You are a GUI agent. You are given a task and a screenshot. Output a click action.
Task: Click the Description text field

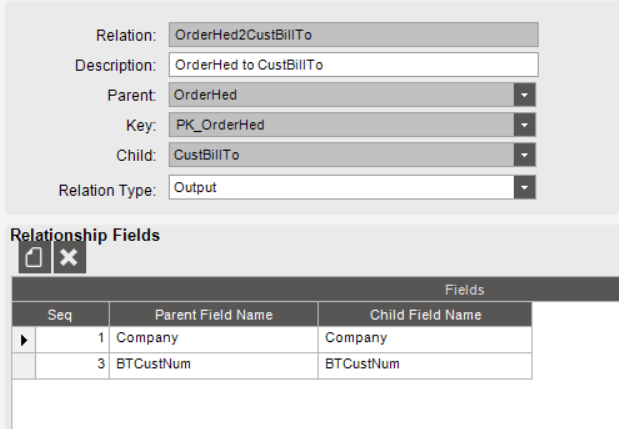[353, 65]
